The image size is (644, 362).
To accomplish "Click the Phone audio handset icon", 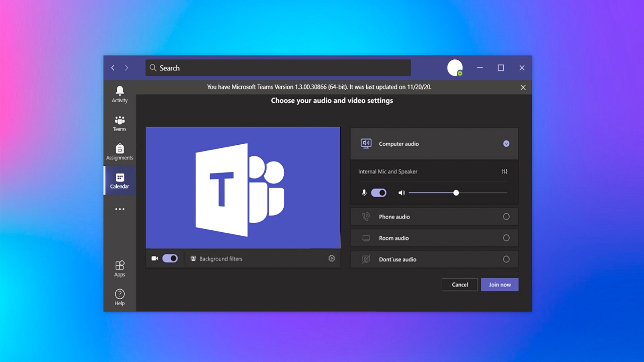I will [x=366, y=217].
